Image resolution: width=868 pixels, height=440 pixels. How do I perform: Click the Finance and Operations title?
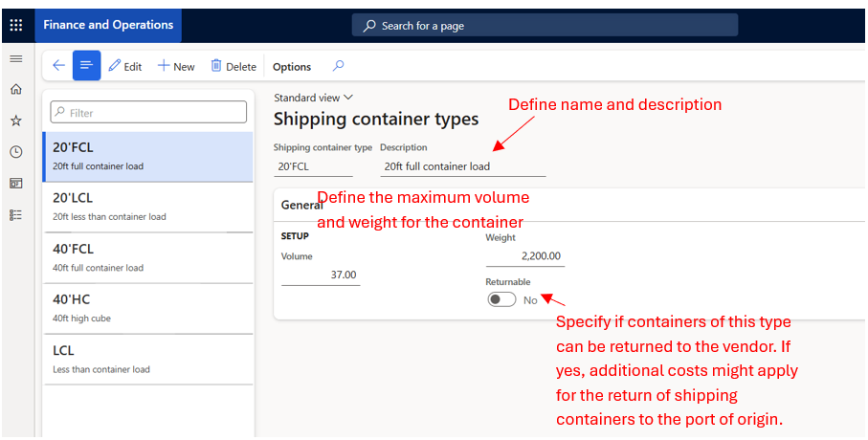point(108,25)
